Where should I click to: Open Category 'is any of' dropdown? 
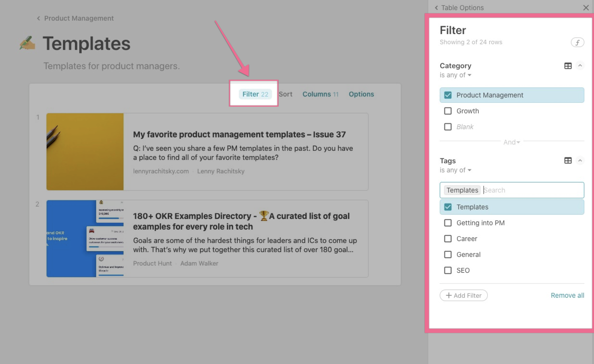click(x=456, y=75)
